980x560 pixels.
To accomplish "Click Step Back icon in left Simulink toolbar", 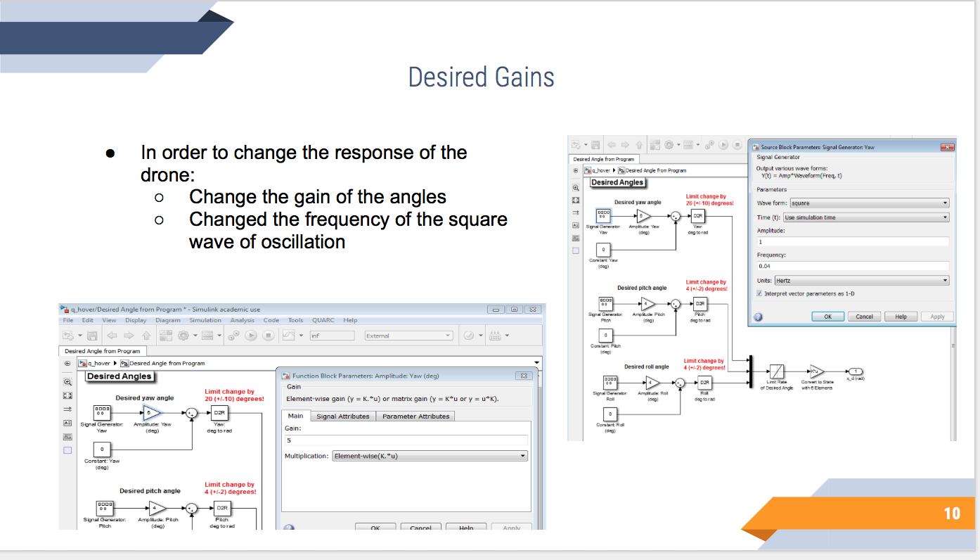I will [233, 335].
